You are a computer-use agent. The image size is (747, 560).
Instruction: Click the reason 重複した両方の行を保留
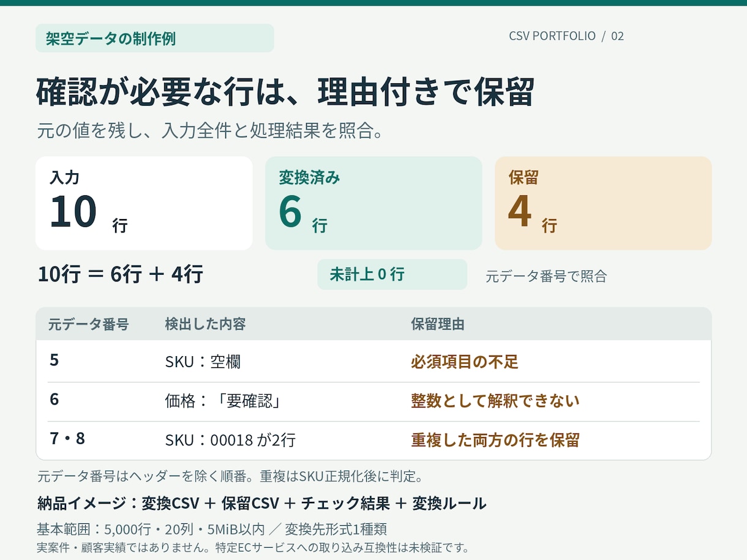point(495,440)
